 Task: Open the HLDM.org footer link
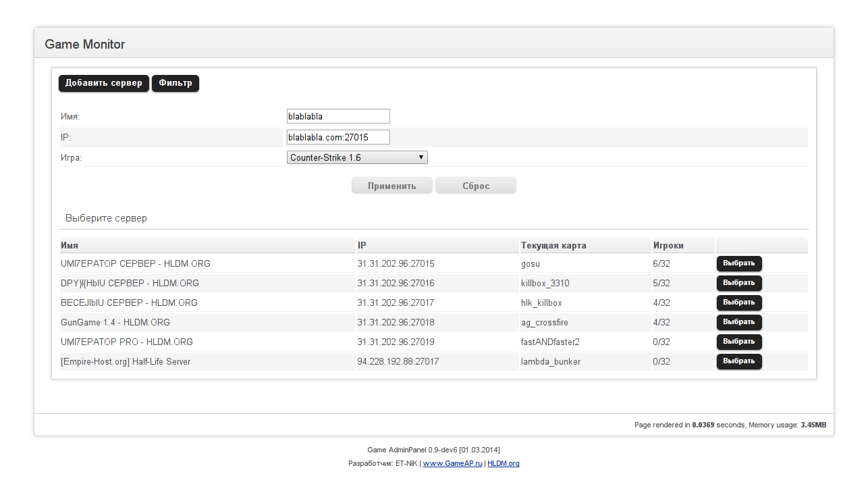click(504, 463)
